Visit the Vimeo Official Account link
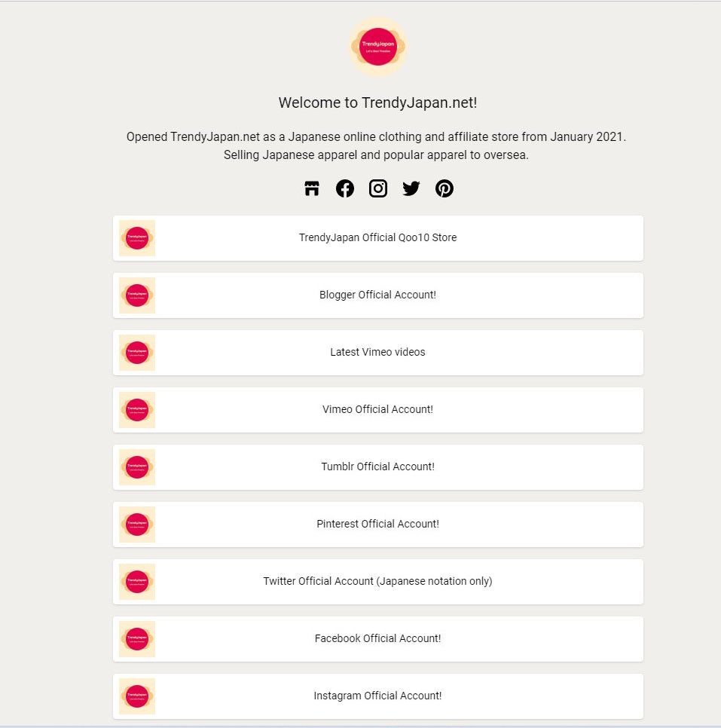Image resolution: width=721 pixels, height=728 pixels. click(377, 410)
